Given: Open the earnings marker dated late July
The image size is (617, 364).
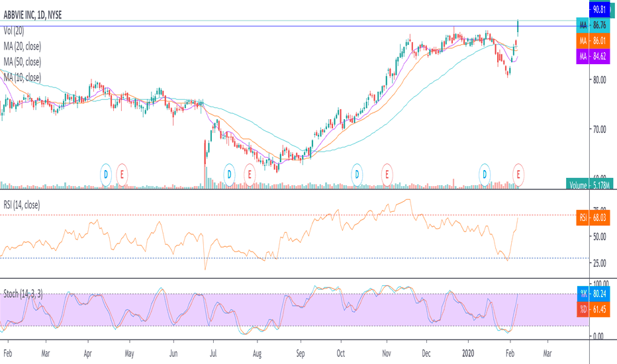Looking at the screenshot, I should point(250,174).
